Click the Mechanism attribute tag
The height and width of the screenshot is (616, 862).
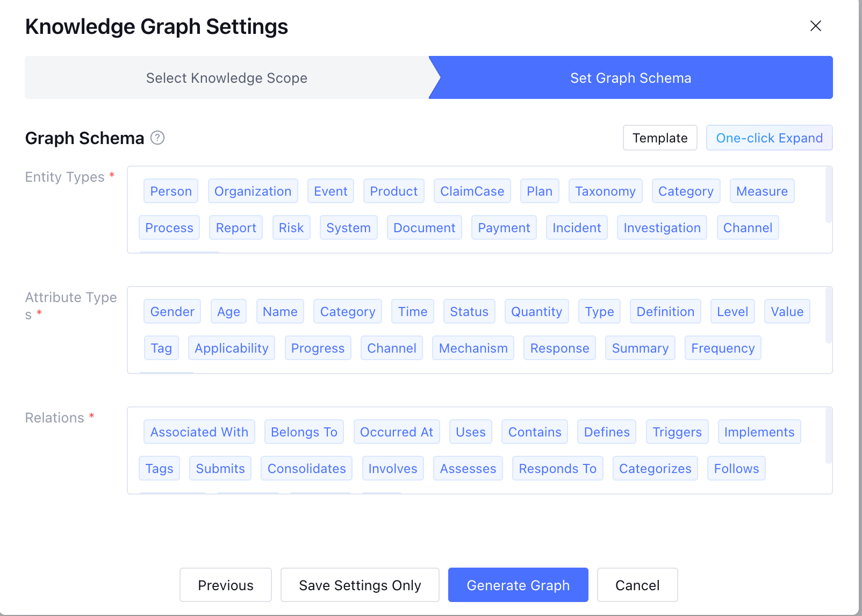click(473, 348)
